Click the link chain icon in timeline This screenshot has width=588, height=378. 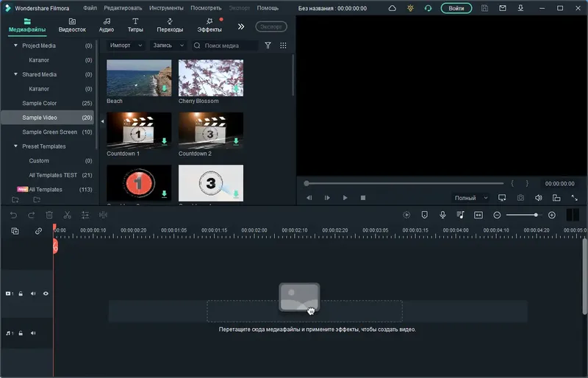click(38, 231)
